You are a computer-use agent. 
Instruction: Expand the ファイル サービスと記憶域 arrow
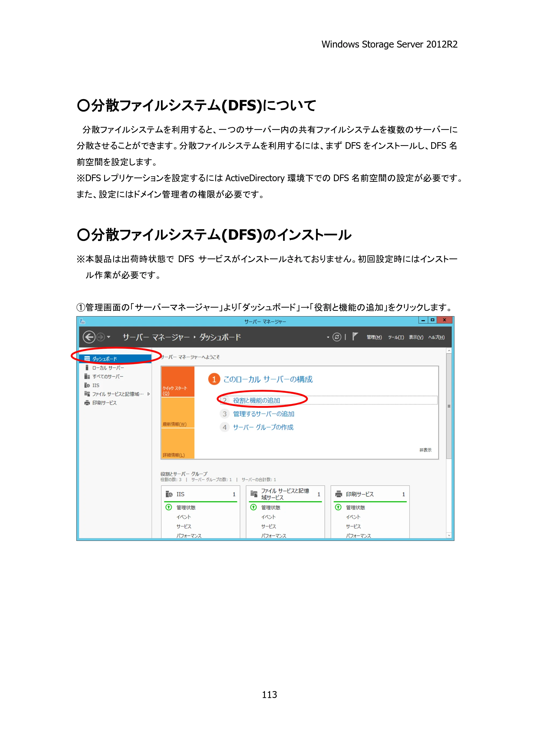(149, 394)
